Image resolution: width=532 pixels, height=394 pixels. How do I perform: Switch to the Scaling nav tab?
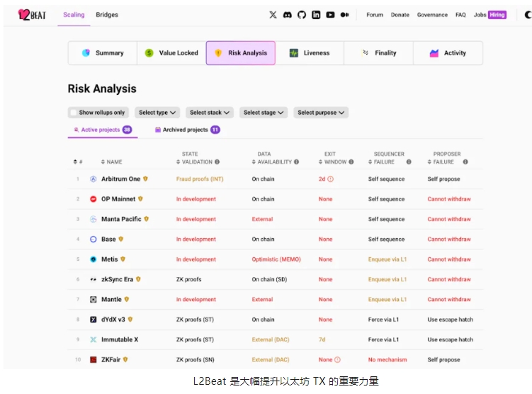(x=74, y=15)
